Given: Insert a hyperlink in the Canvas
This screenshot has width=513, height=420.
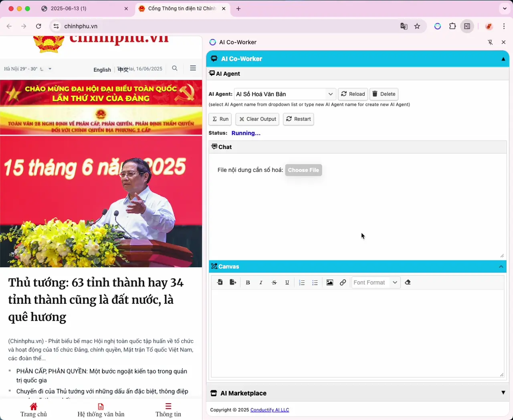Looking at the screenshot, I should tap(343, 283).
